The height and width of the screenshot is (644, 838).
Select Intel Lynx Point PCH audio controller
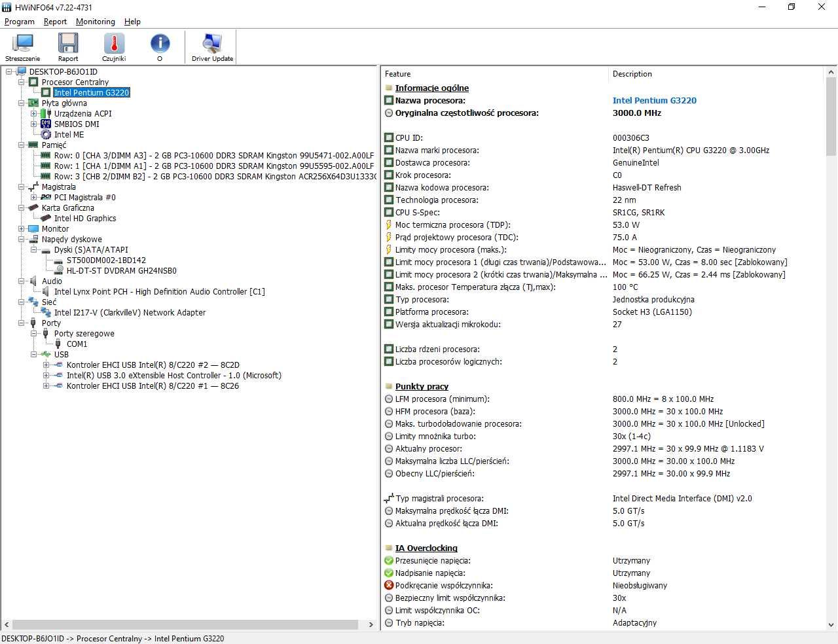[x=160, y=291]
